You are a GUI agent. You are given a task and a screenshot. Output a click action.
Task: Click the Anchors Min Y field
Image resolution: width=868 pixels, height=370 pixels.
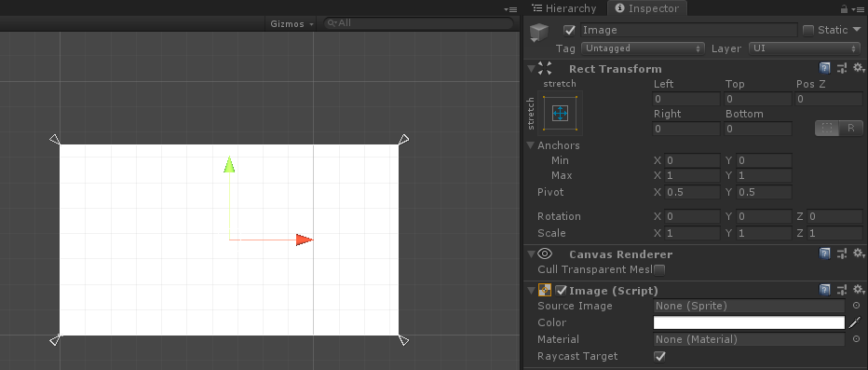(764, 160)
